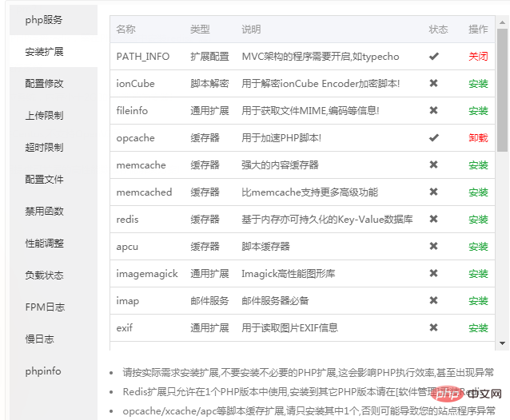This screenshot has width=510, height=420.
Task: Open the 禁用函数 section
Action: (44, 211)
